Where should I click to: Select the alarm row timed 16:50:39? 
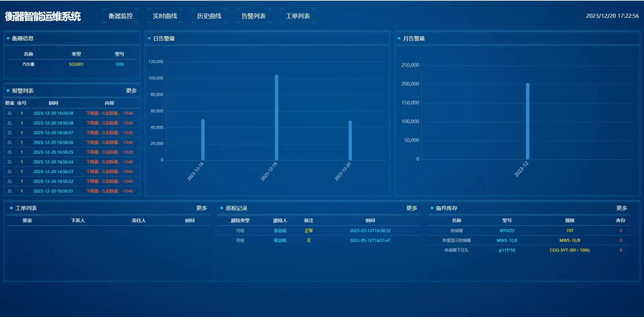pos(72,113)
